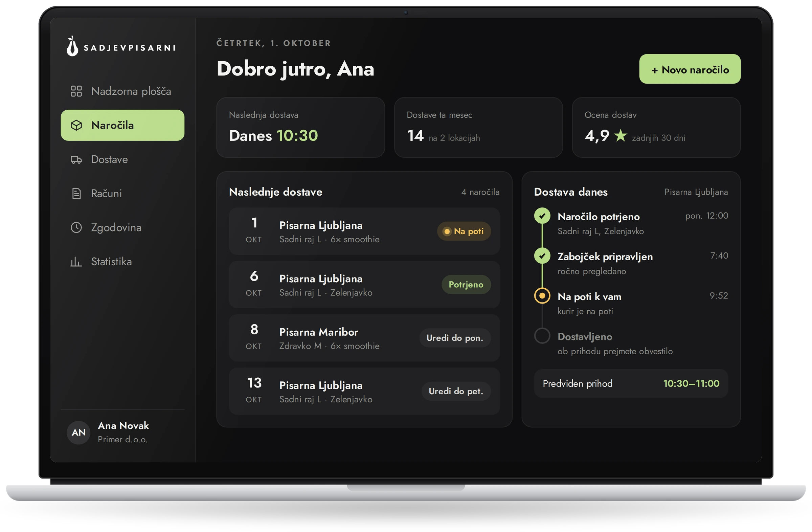
Task: Click the Ana Novak profile name
Action: pos(123,425)
